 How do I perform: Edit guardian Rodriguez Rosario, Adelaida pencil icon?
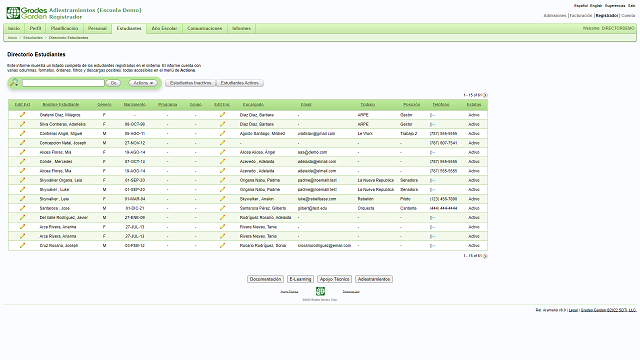click(222, 218)
